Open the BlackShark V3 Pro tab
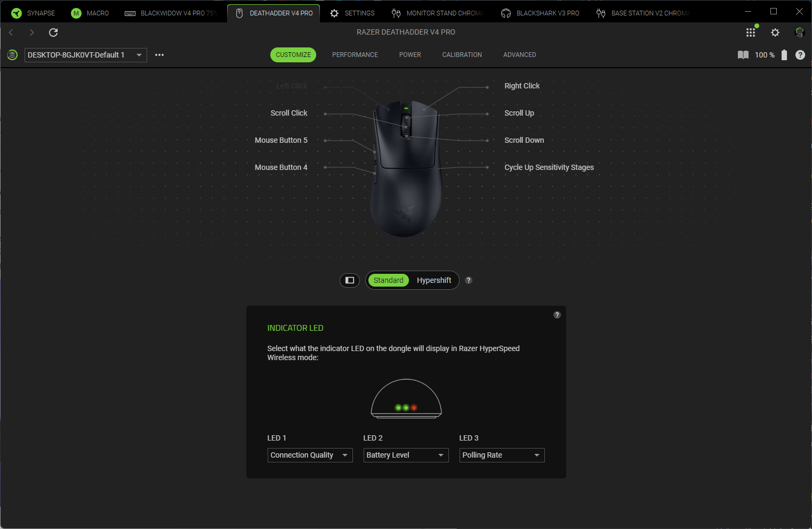Viewport: 812px width, 529px height. coord(540,13)
